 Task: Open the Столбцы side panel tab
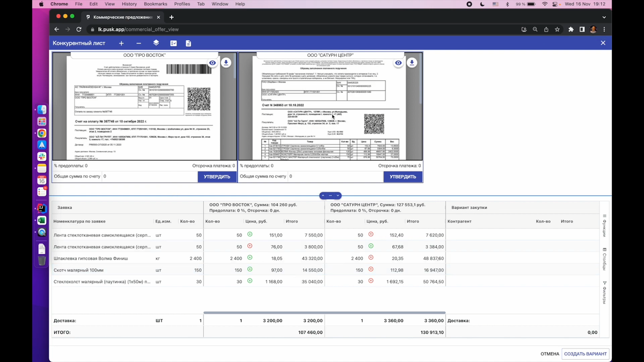coord(604,259)
